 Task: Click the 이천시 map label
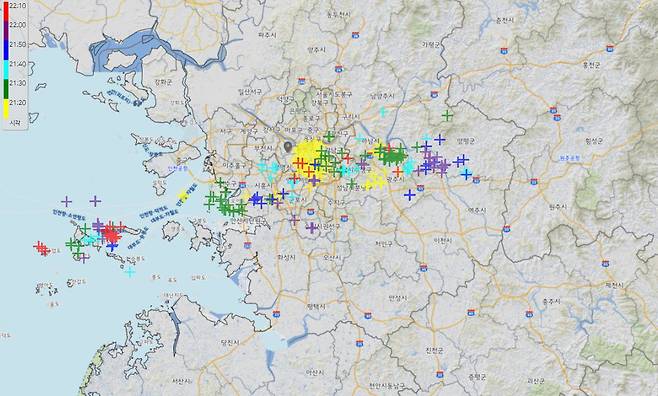[444, 241]
